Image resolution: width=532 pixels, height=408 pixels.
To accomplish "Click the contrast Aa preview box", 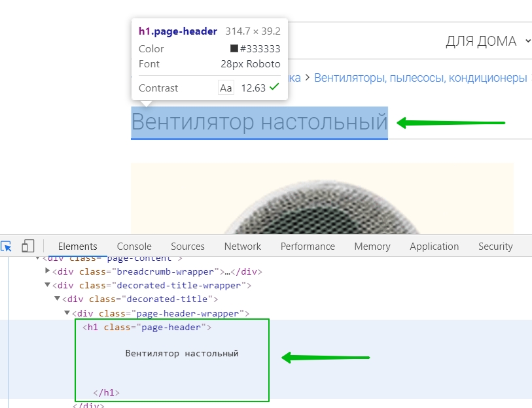I will coord(226,88).
